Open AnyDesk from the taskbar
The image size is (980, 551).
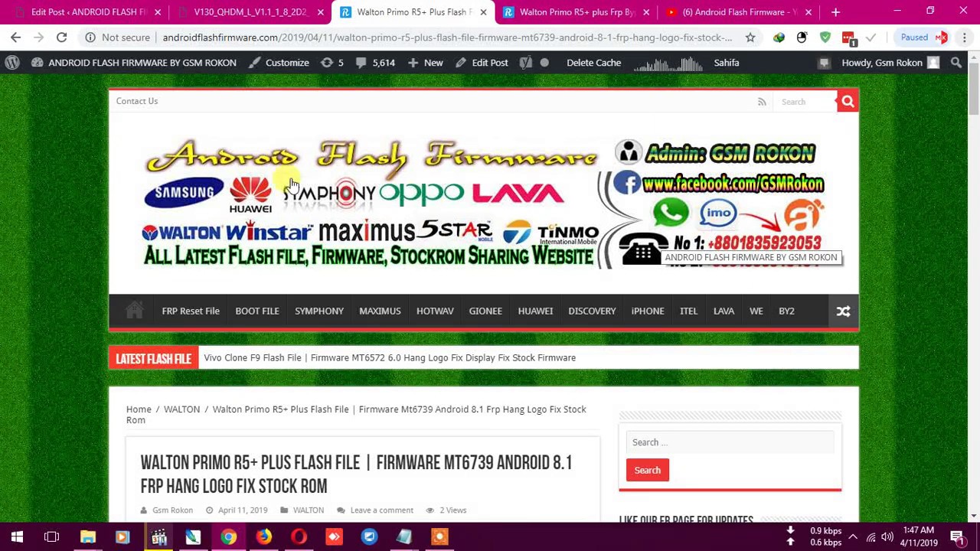(x=334, y=536)
